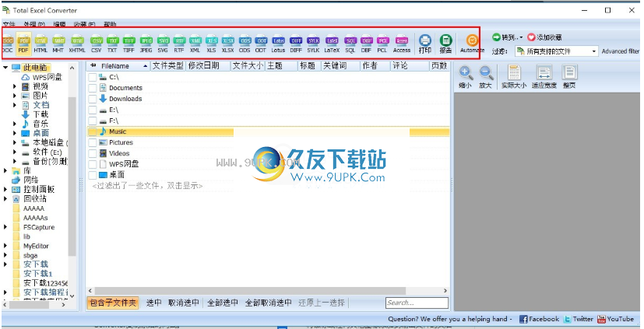This screenshot has width=644, height=329.
Task: Choose HTML as output format
Action: point(40,44)
